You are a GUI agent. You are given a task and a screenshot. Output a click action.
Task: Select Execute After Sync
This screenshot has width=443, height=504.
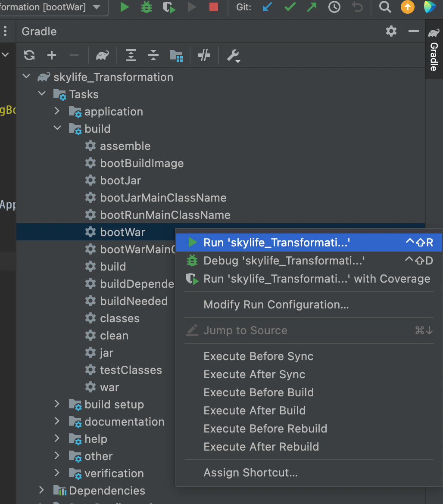[x=309, y=374]
